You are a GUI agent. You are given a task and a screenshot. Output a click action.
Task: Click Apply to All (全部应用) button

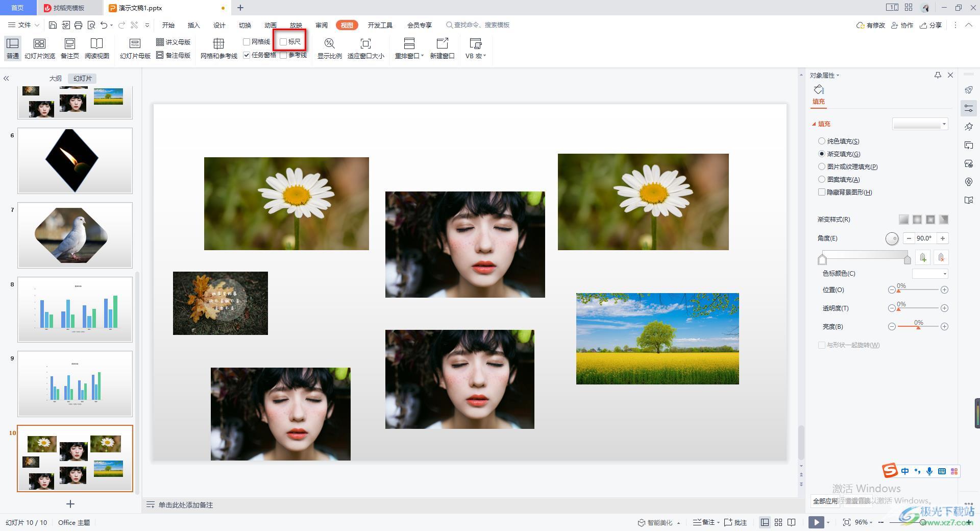pyautogui.click(x=825, y=501)
